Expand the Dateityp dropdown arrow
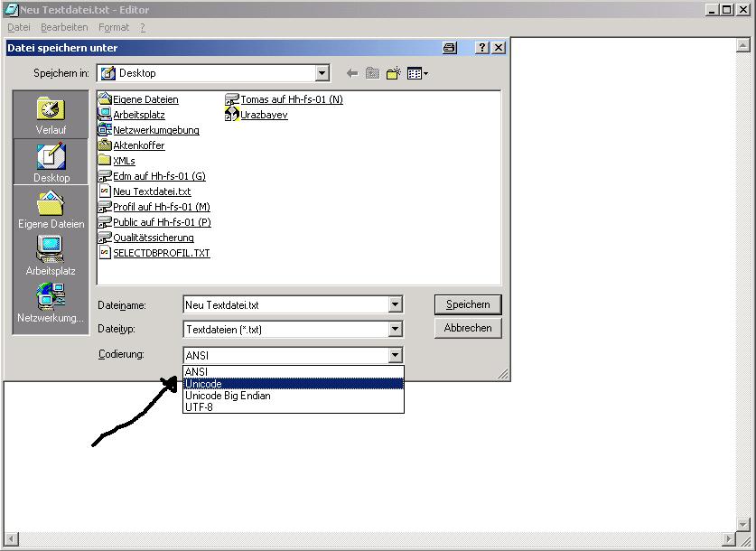 coord(395,330)
